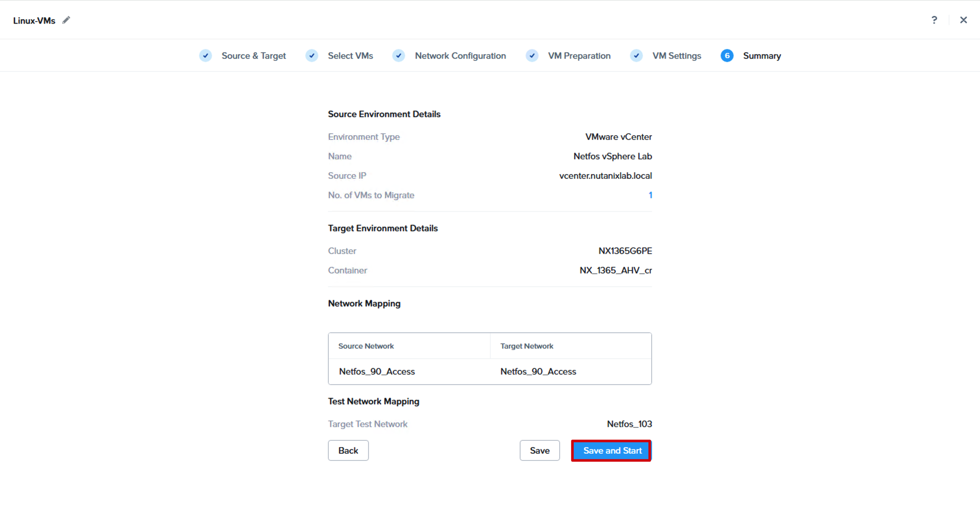Click the Save button

tap(540, 451)
